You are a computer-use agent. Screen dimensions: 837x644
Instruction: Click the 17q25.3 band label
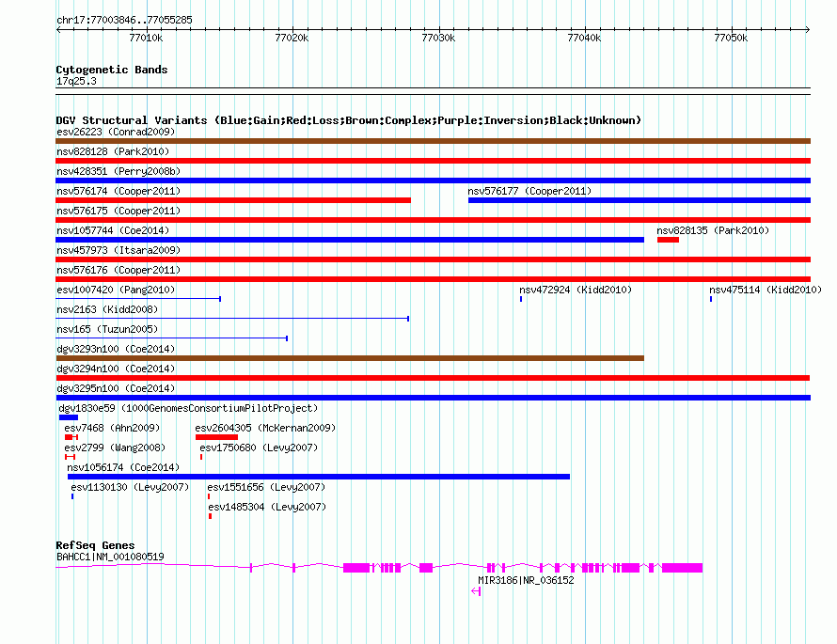click(76, 82)
